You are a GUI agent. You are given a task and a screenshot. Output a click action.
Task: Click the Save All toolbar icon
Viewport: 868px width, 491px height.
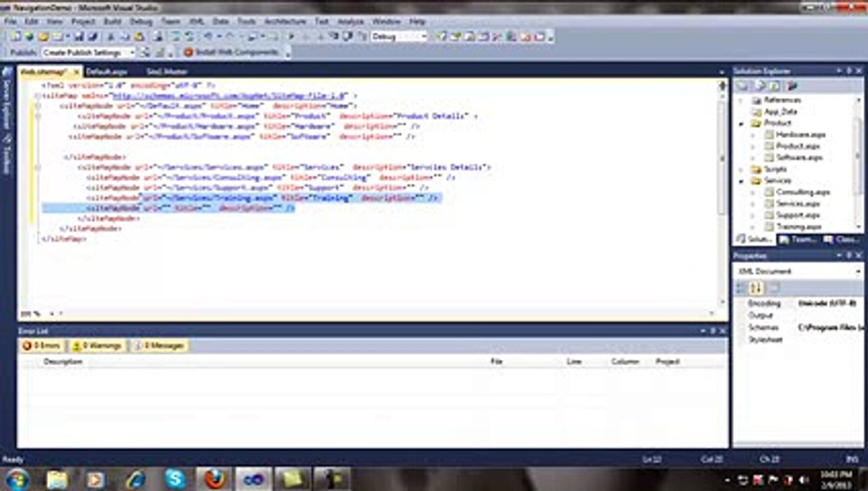(x=92, y=37)
